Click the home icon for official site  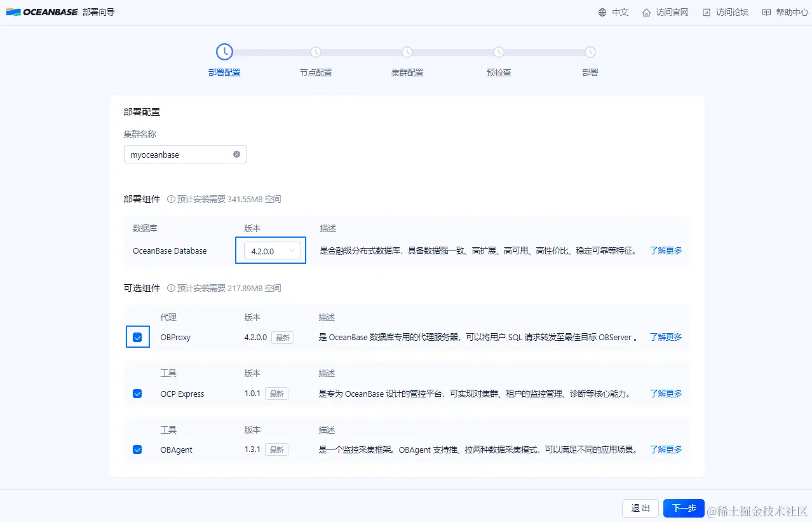pos(646,12)
